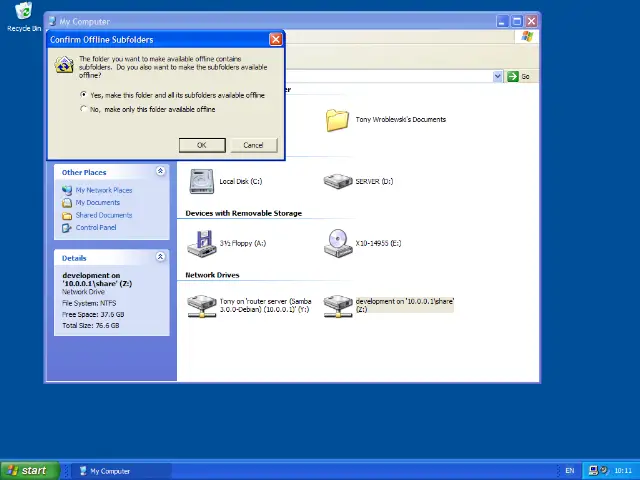Click the My Network Places icon
This screenshot has width=640, height=480.
(x=67, y=190)
